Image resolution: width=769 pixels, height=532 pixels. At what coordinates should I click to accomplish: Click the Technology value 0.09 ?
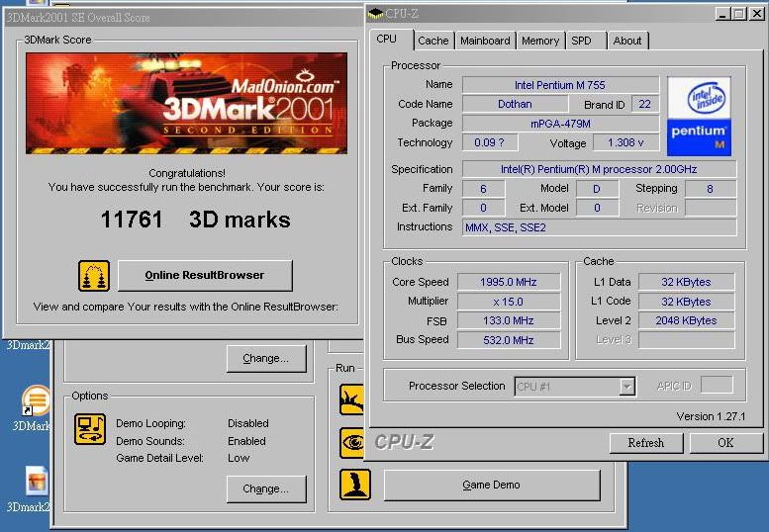click(490, 142)
